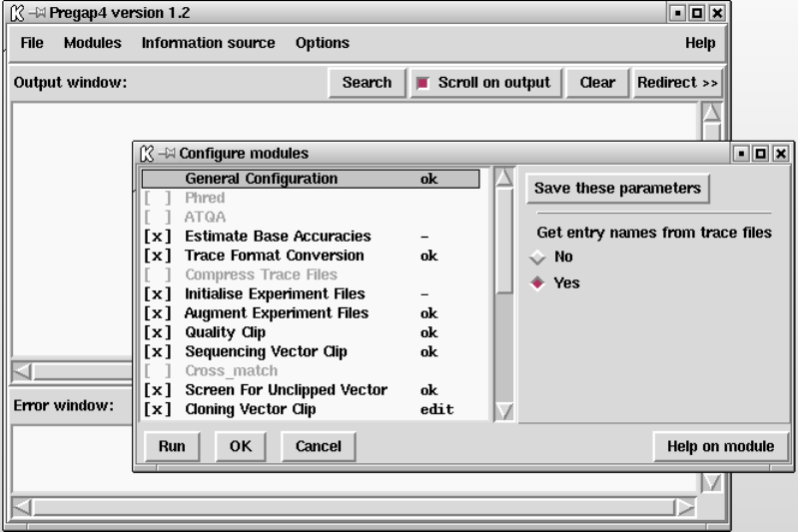Viewport: 798px width, 532px height.
Task: Uncheck Sequencing Vector Clip module
Action: click(x=157, y=352)
